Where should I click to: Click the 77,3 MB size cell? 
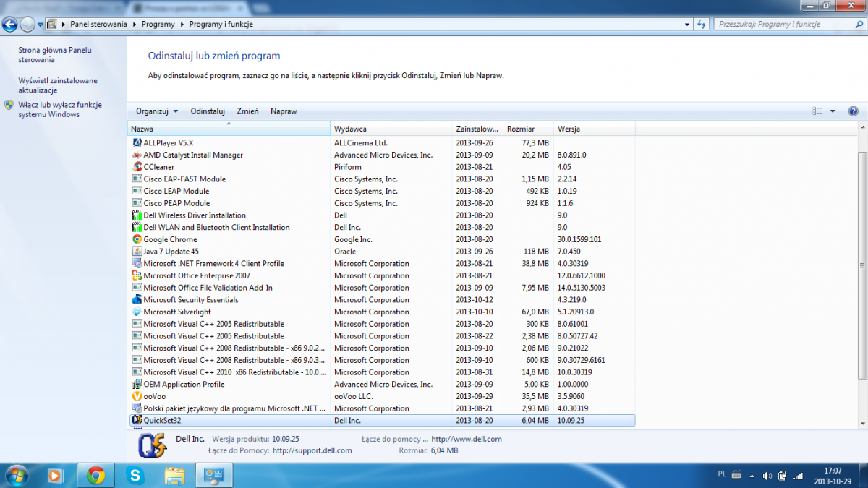[x=535, y=143]
